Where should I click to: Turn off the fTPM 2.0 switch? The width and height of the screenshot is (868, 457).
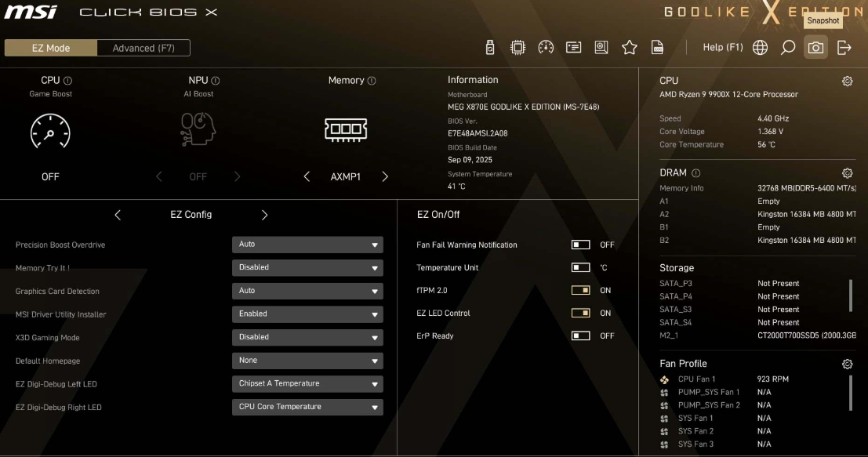pyautogui.click(x=581, y=290)
